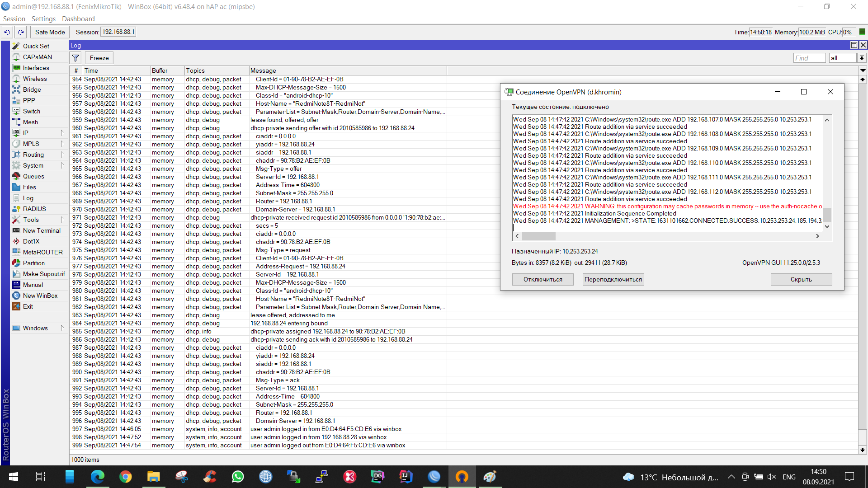Screen dimensions: 868x488
Task: Click the Undo arrow toolbar icon
Action: pos(7,32)
